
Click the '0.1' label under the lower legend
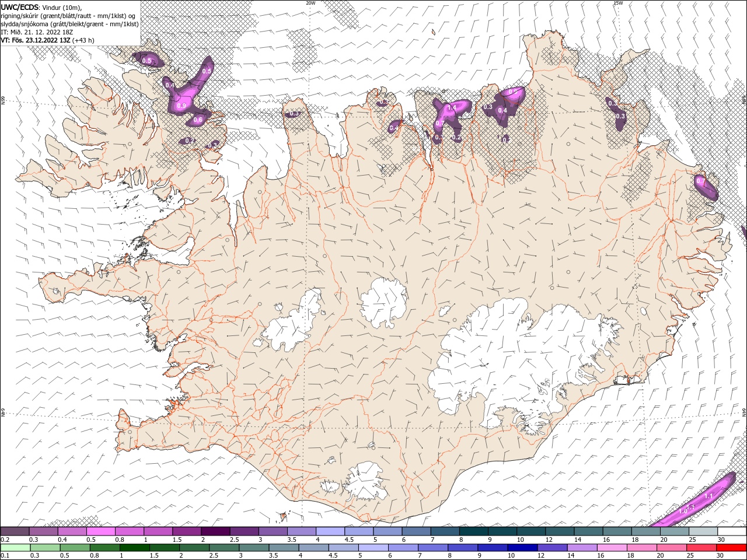(x=5, y=556)
